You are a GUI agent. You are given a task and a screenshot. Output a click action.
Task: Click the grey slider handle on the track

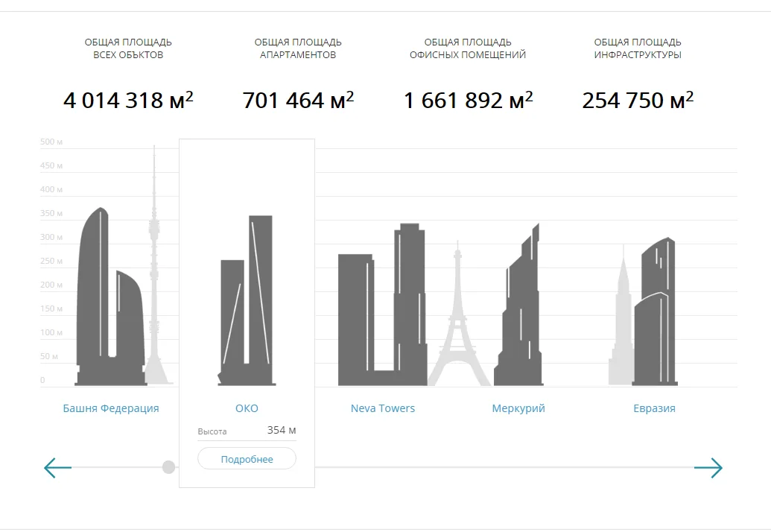168,467
